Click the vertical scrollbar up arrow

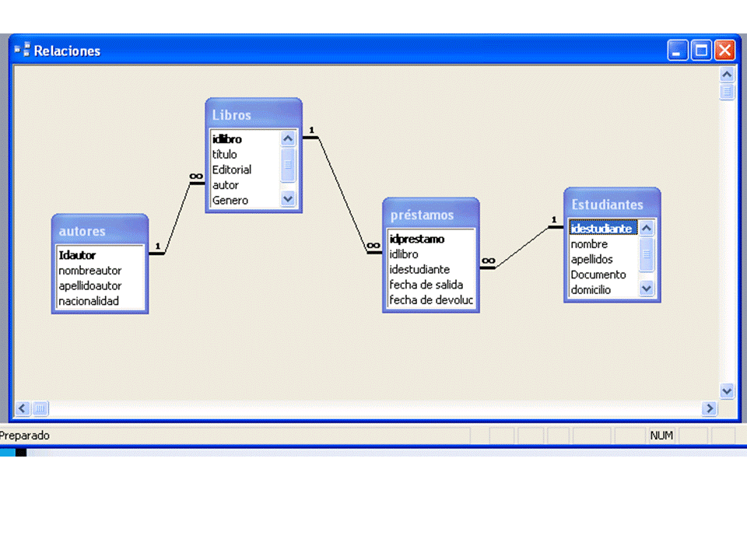pyautogui.click(x=726, y=74)
